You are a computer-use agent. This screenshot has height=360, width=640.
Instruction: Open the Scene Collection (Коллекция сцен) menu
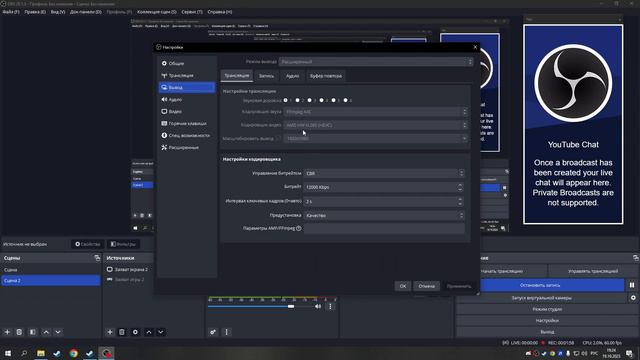pos(157,12)
